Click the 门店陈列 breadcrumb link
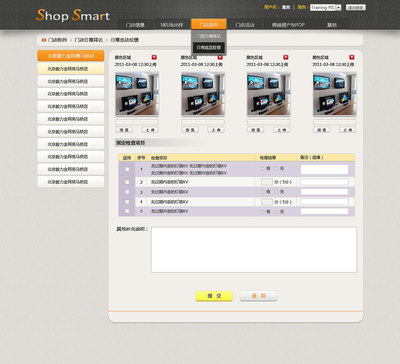 [x=58, y=40]
